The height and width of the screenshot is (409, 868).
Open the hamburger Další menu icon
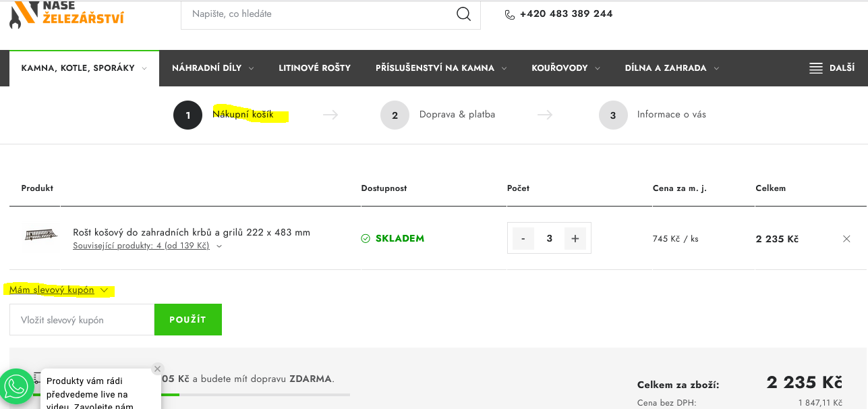point(816,68)
